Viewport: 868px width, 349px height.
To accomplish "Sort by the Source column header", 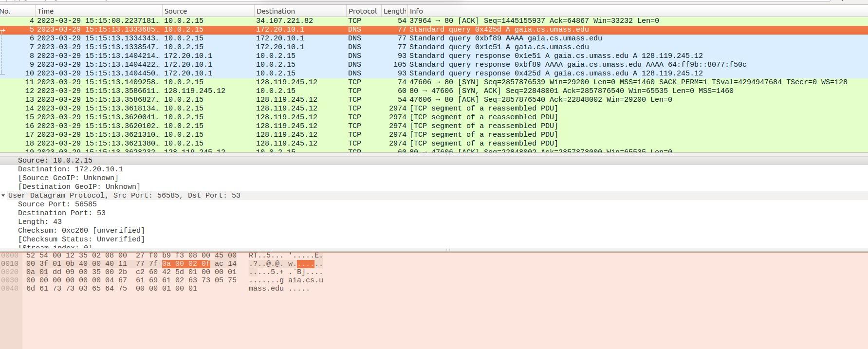I will tap(208, 11).
